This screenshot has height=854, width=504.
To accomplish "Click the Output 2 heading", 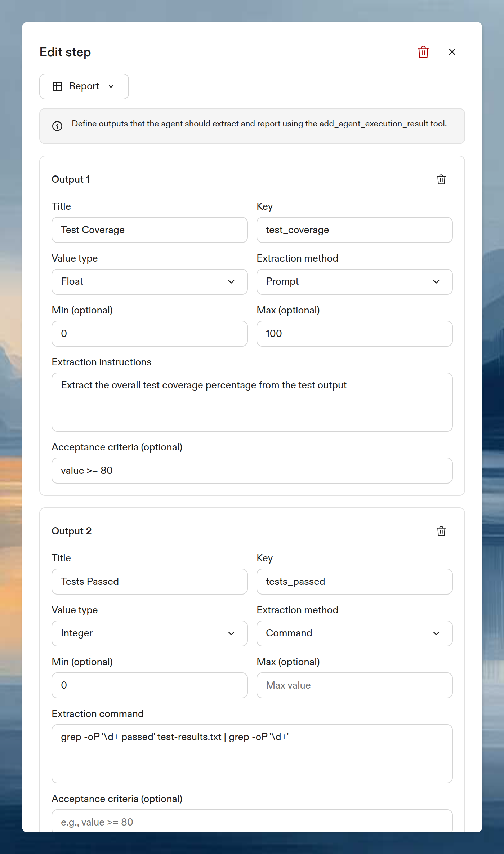I will [x=72, y=531].
